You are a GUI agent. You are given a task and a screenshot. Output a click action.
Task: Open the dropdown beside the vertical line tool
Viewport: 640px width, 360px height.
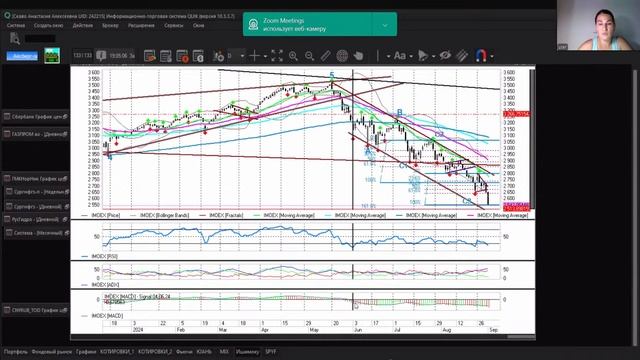point(388,56)
